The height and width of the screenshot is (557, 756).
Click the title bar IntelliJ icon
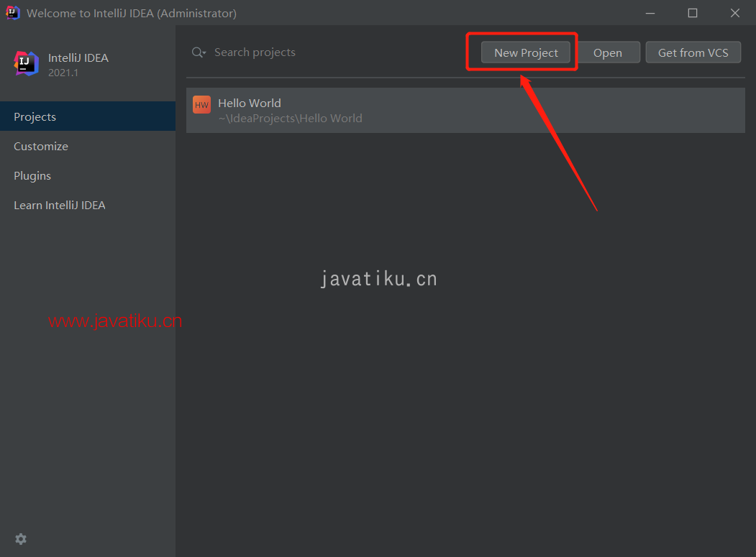12,12
